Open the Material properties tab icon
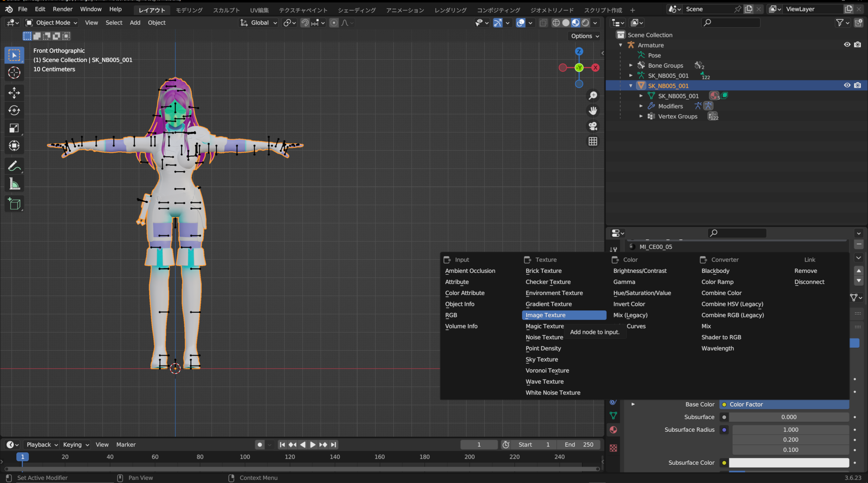Image resolution: width=868 pixels, height=483 pixels. (613, 430)
